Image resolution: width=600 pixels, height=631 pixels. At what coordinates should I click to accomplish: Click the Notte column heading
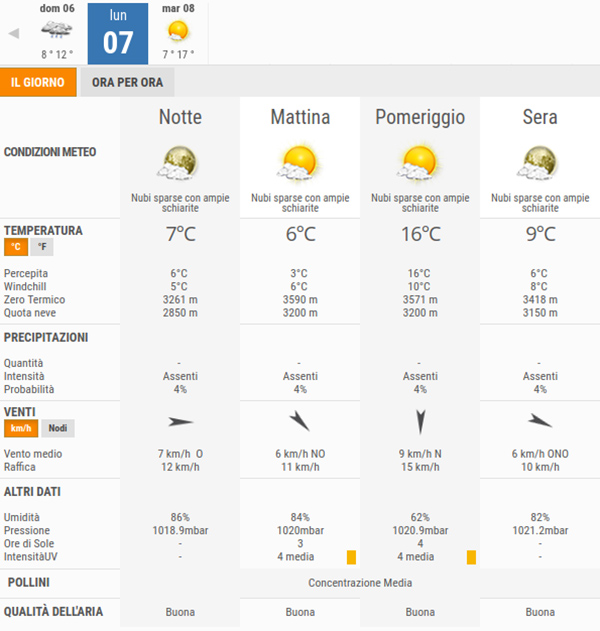pyautogui.click(x=180, y=117)
